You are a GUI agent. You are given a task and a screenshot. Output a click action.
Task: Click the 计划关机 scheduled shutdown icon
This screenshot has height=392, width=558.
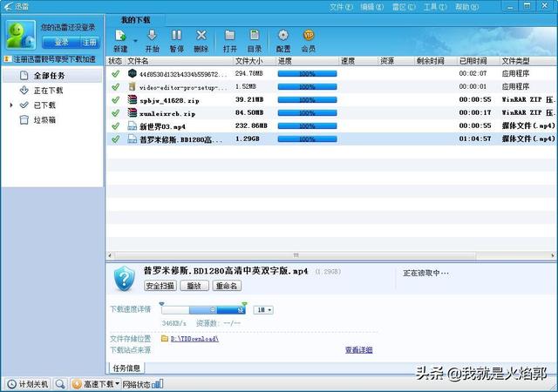pos(11,384)
